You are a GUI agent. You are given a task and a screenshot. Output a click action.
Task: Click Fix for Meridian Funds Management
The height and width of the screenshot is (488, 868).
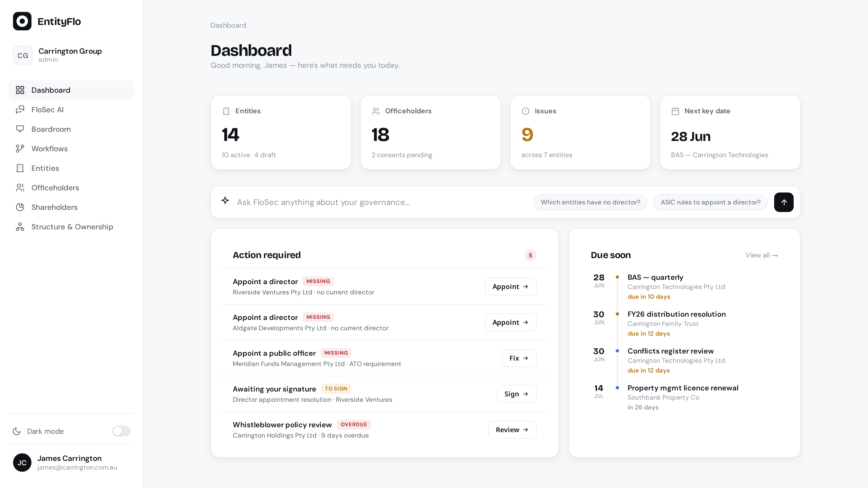(x=519, y=358)
